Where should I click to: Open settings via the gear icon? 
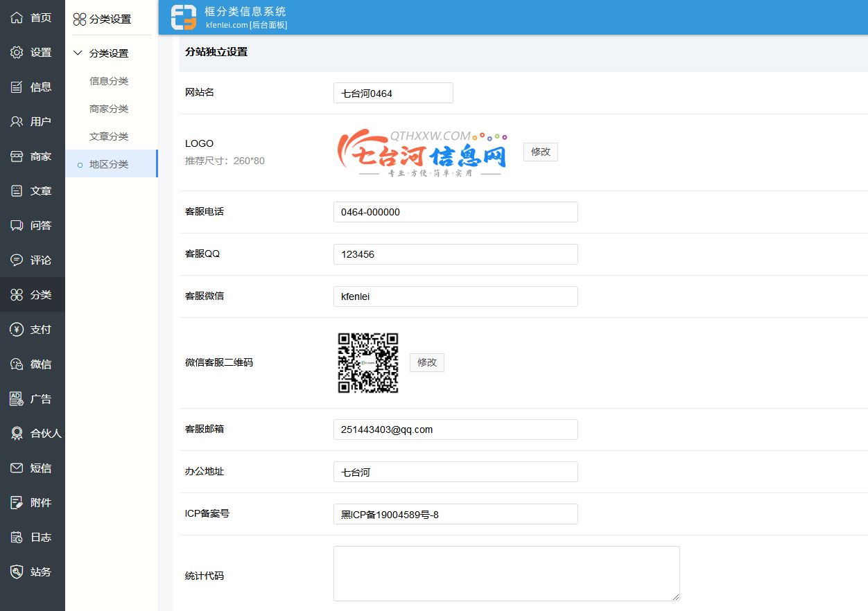tap(17, 53)
